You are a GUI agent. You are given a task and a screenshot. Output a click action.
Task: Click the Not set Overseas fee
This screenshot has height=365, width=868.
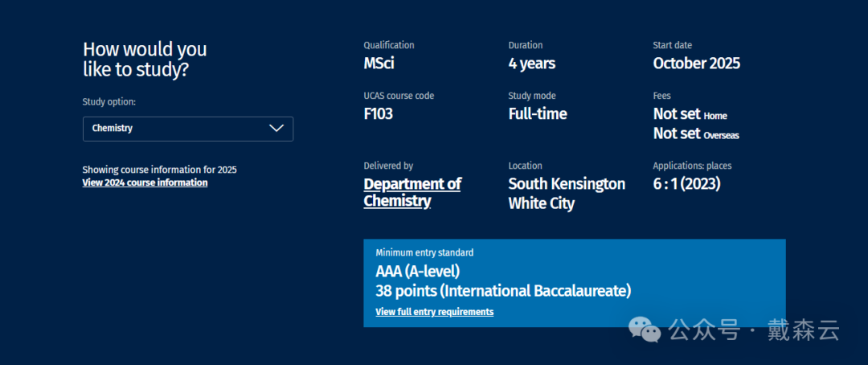[695, 134]
